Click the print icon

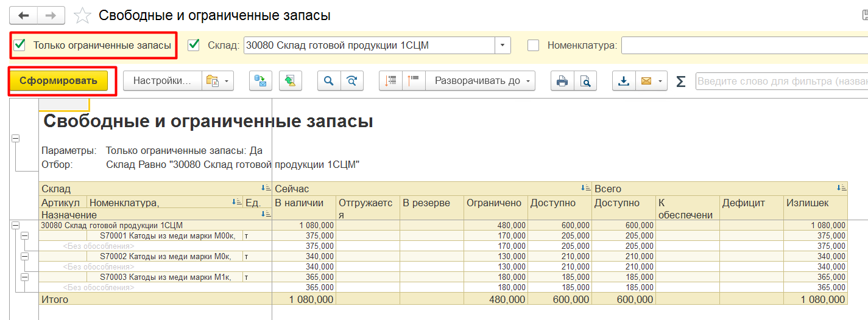tap(562, 81)
